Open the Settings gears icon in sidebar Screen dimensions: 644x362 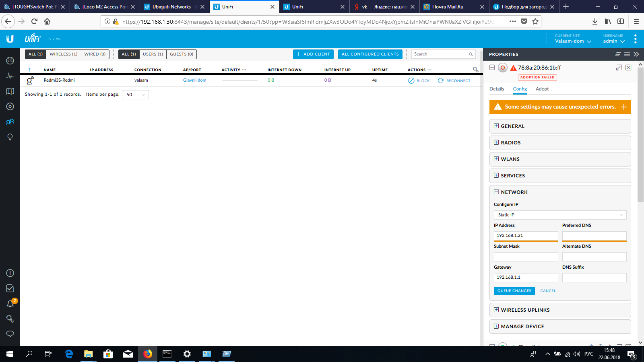click(x=10, y=319)
